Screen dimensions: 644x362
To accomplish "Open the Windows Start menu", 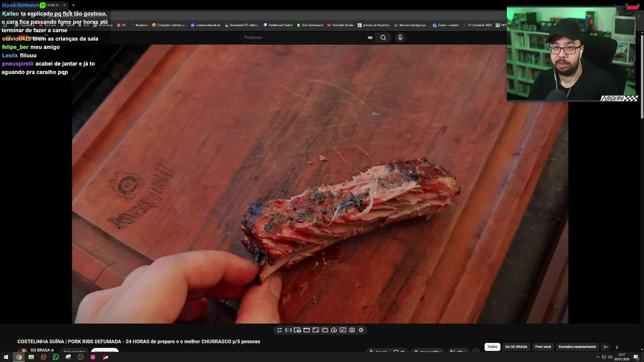I will [x=6, y=357].
